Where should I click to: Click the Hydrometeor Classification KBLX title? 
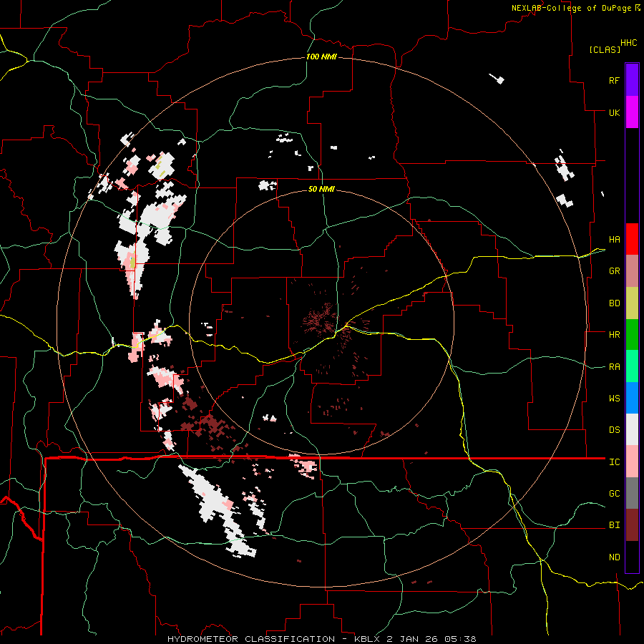point(321,639)
